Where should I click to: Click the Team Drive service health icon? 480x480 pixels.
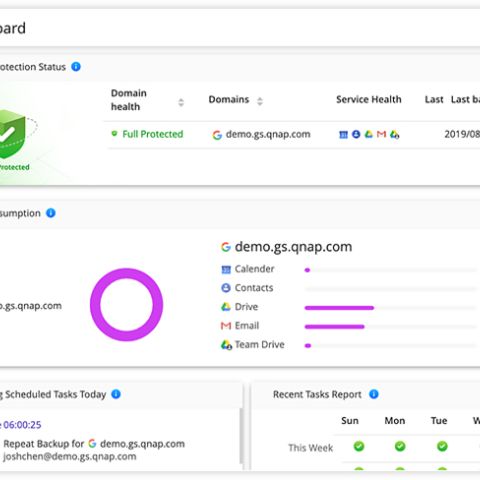[x=395, y=134]
